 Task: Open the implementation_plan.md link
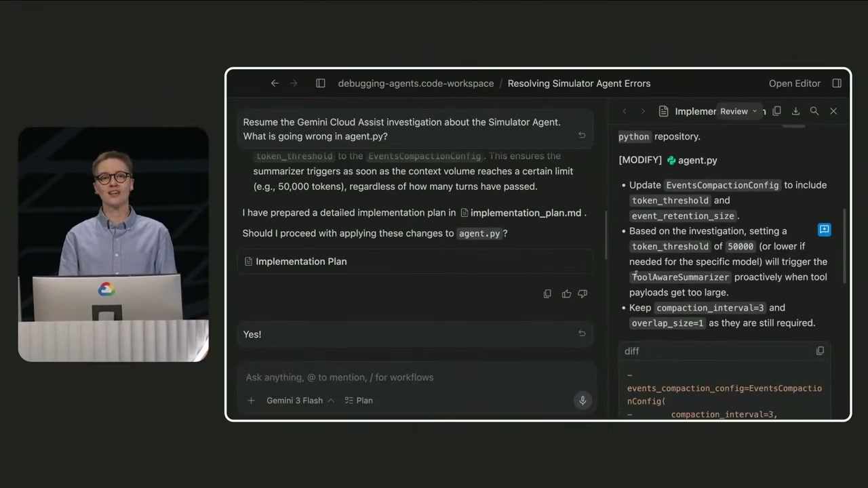pyautogui.click(x=526, y=213)
